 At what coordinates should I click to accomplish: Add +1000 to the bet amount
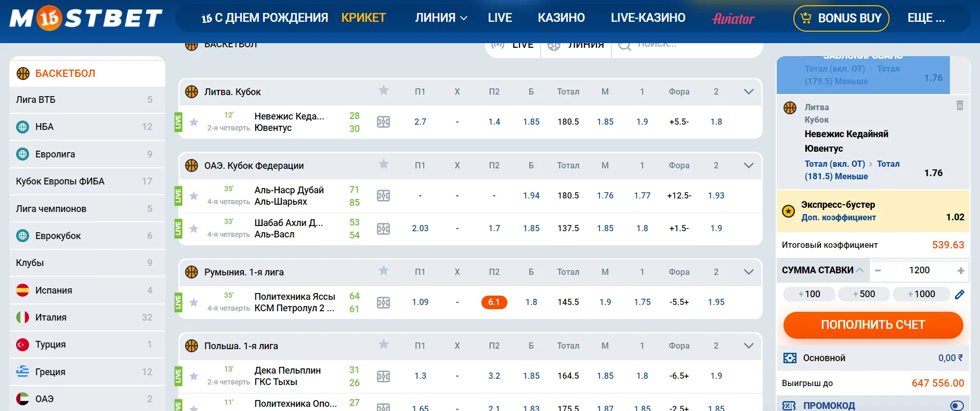pyautogui.click(x=921, y=294)
